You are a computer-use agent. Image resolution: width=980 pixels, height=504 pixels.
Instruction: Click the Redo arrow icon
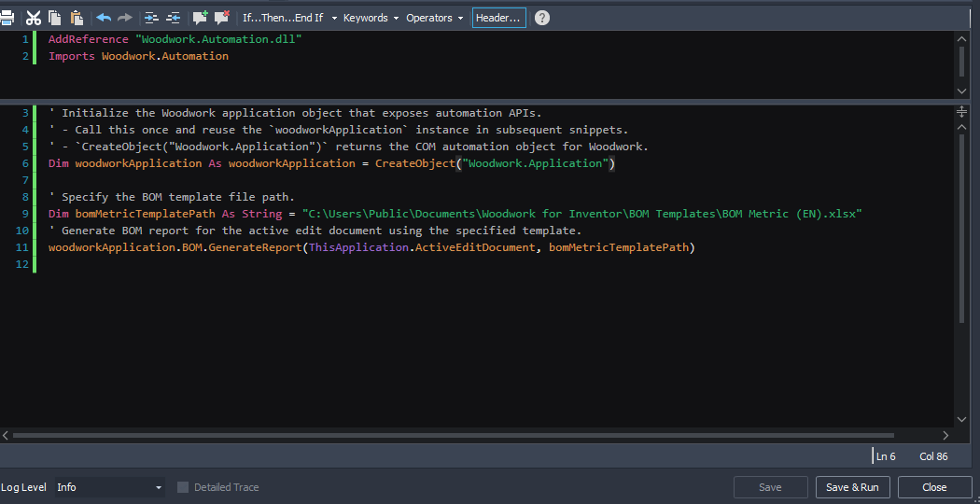click(x=125, y=18)
